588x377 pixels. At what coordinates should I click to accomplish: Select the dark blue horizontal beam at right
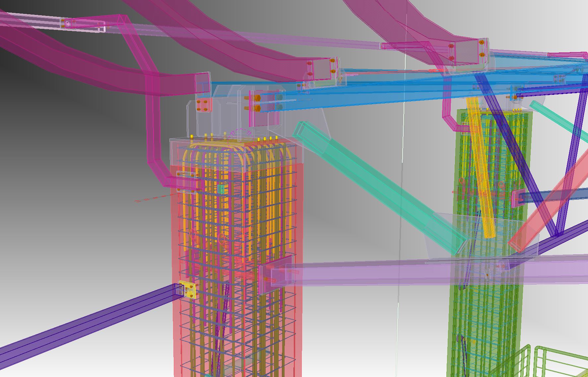tap(557, 195)
